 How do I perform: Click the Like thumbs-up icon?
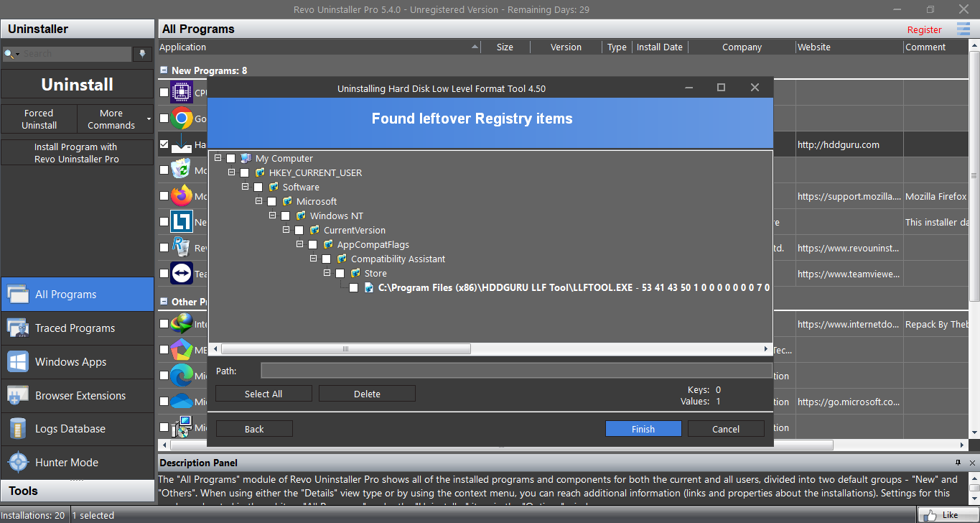pos(930,515)
